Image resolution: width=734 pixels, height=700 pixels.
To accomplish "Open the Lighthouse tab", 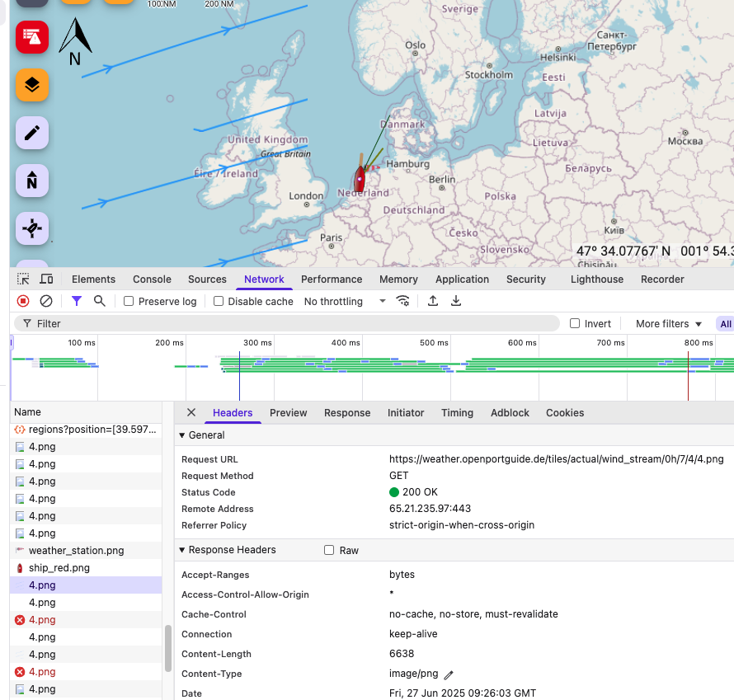I will pyautogui.click(x=597, y=280).
